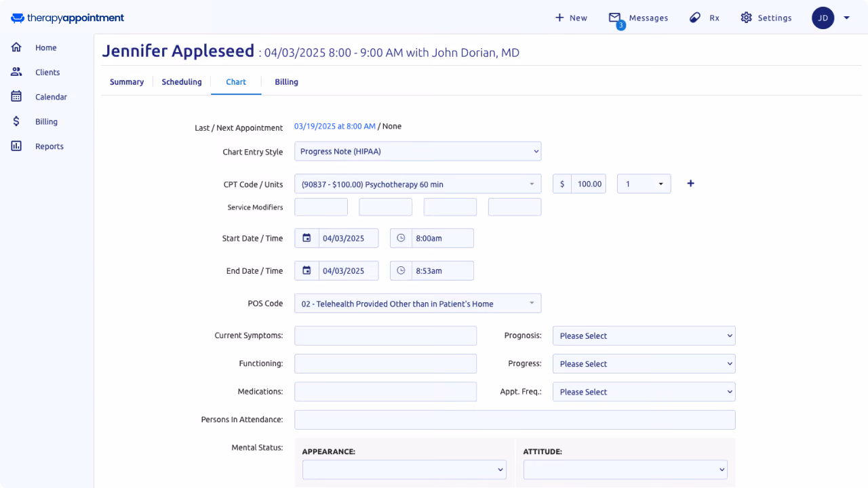The height and width of the screenshot is (488, 868).
Task: Click the Functioning field
Action: (386, 363)
